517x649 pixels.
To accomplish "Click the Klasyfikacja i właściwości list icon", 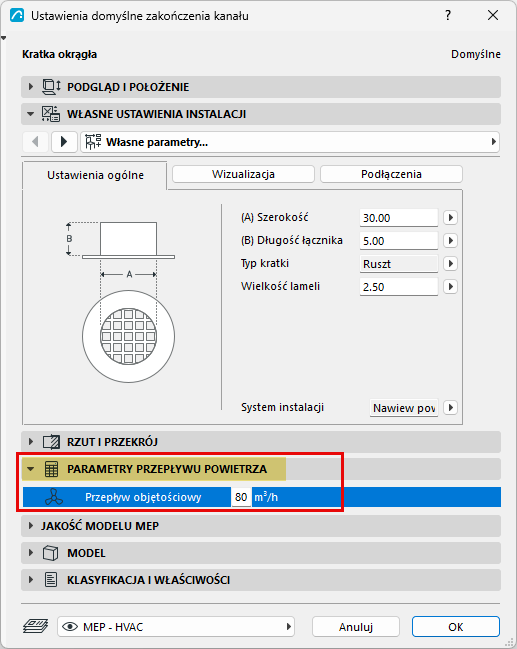I will [x=51, y=580].
